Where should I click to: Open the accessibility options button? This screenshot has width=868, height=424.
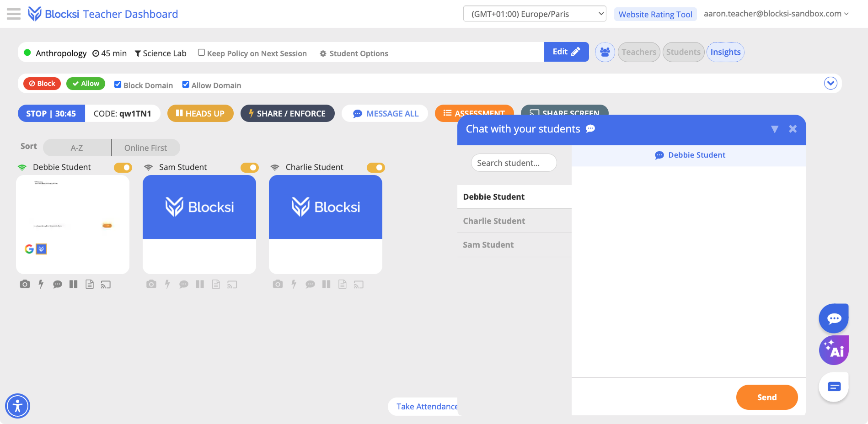pyautogui.click(x=17, y=406)
